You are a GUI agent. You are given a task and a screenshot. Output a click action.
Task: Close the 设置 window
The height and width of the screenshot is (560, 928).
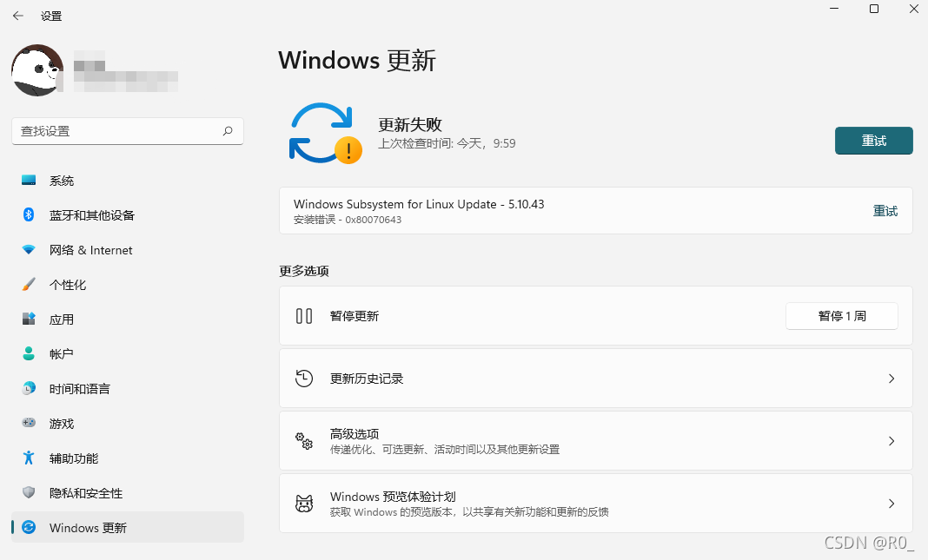click(x=913, y=9)
